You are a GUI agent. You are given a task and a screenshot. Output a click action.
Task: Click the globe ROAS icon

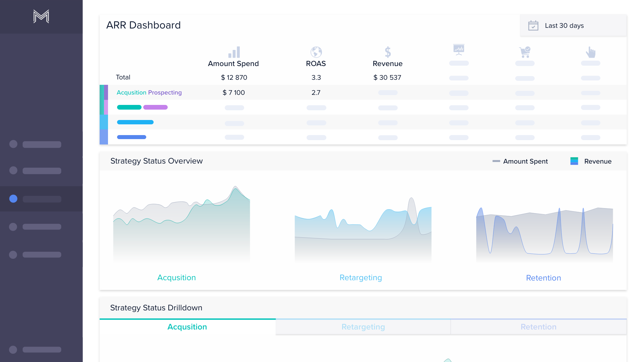coord(316,52)
